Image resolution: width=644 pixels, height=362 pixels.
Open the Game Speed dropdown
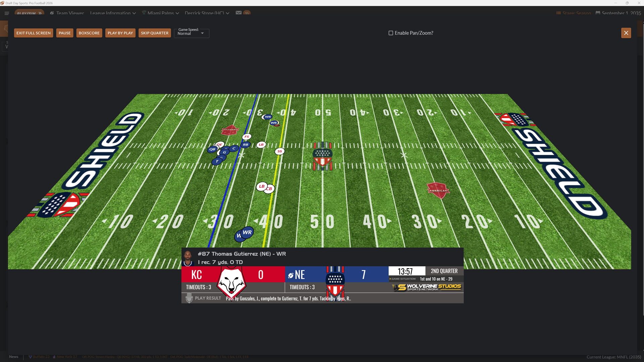click(202, 33)
